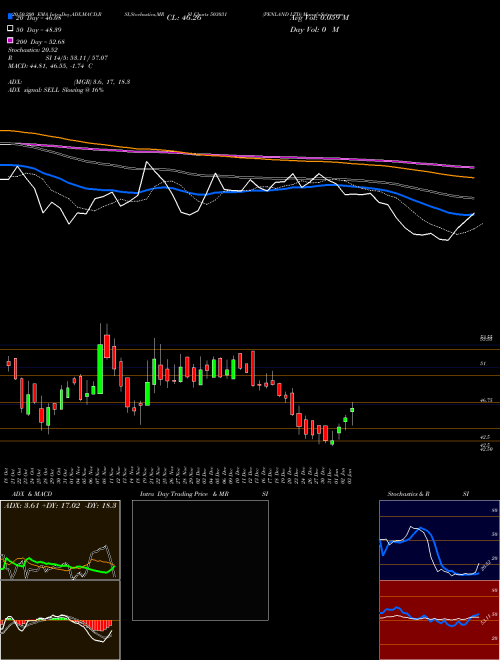Click the 'Intra Day Trading Price' panel title
Viewport: 500px width, 660px height.
tap(174, 494)
